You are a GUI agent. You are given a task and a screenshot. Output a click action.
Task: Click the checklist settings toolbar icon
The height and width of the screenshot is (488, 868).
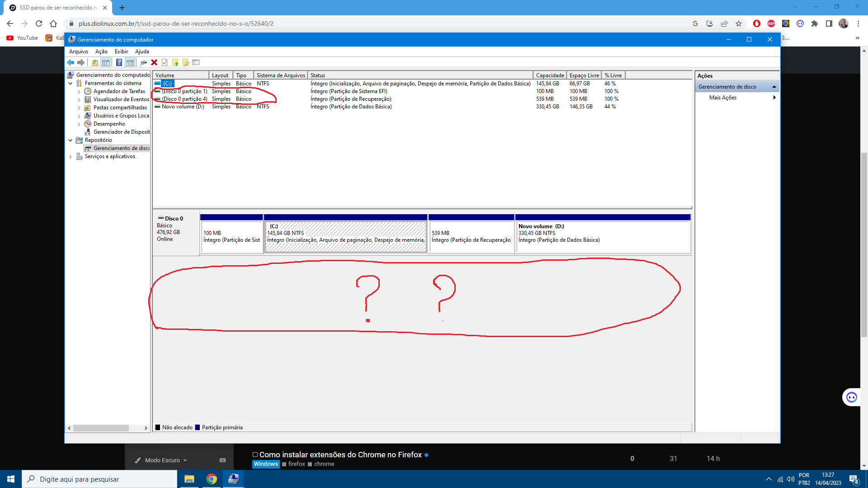tap(196, 62)
